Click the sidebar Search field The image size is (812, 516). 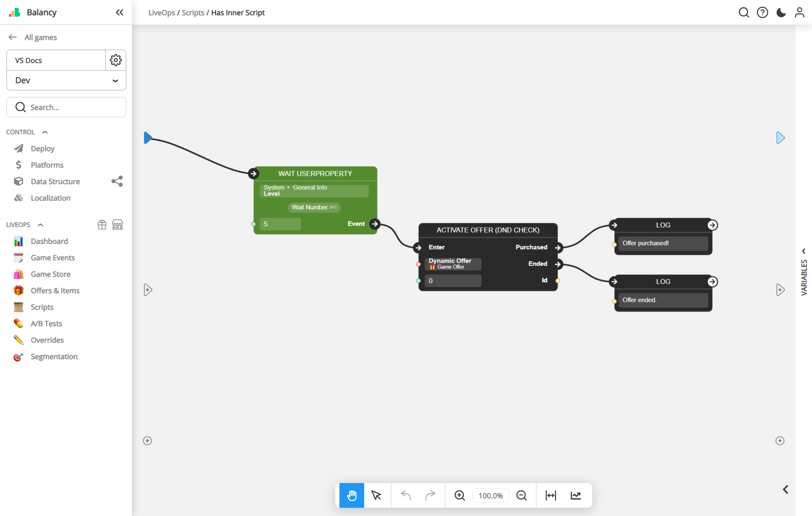66,107
